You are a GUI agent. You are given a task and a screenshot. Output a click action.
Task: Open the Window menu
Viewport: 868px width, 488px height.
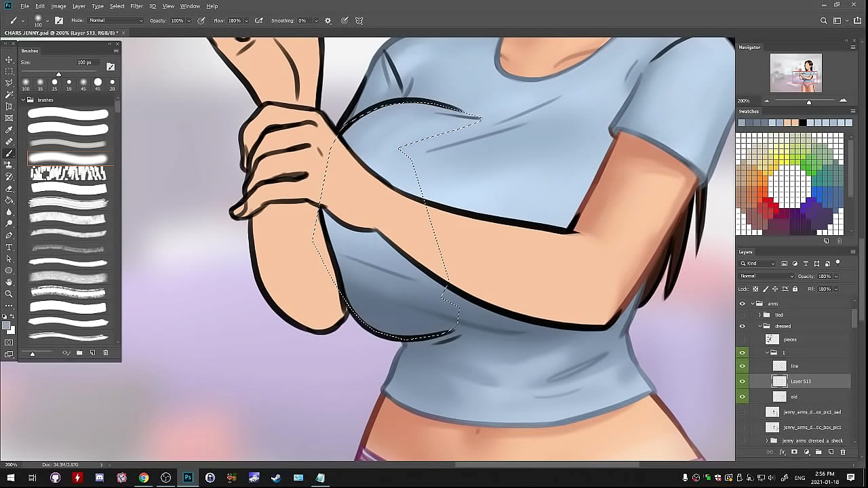tap(190, 6)
